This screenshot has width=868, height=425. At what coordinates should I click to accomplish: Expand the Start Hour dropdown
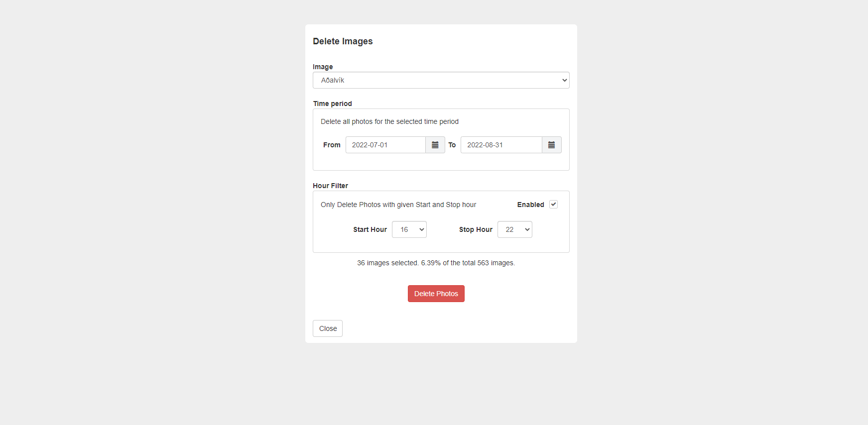(x=409, y=229)
